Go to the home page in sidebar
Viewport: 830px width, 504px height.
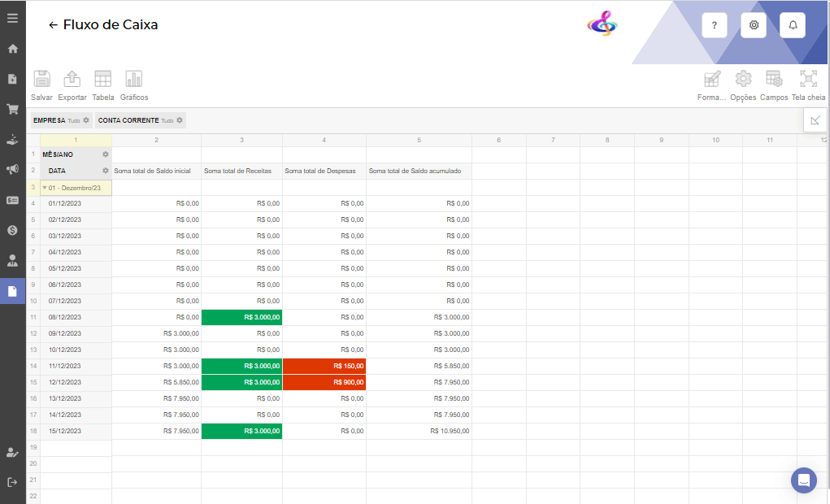coord(12,49)
